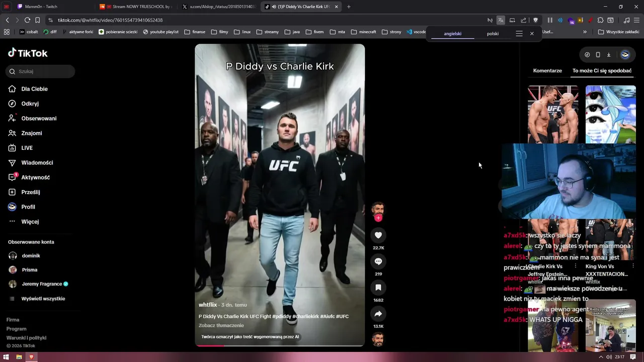Open comments via speech bubble icon
The image size is (644, 362).
pos(378,261)
